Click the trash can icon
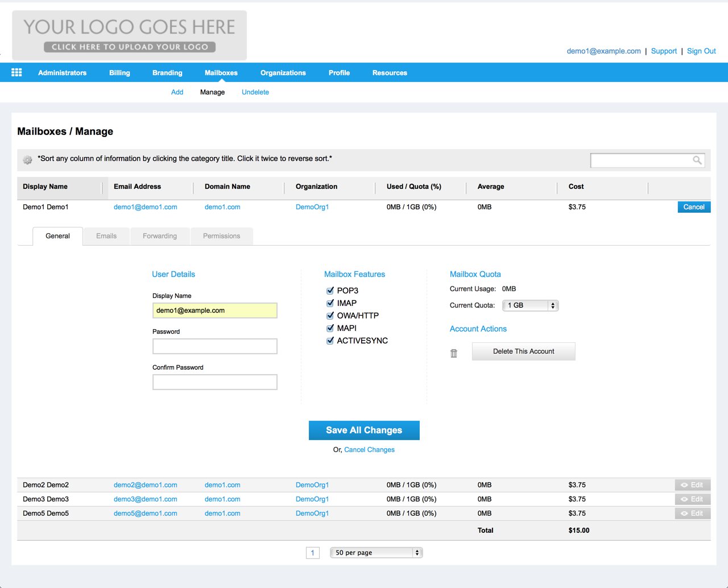Screen dimensions: 728x588 click(454, 353)
